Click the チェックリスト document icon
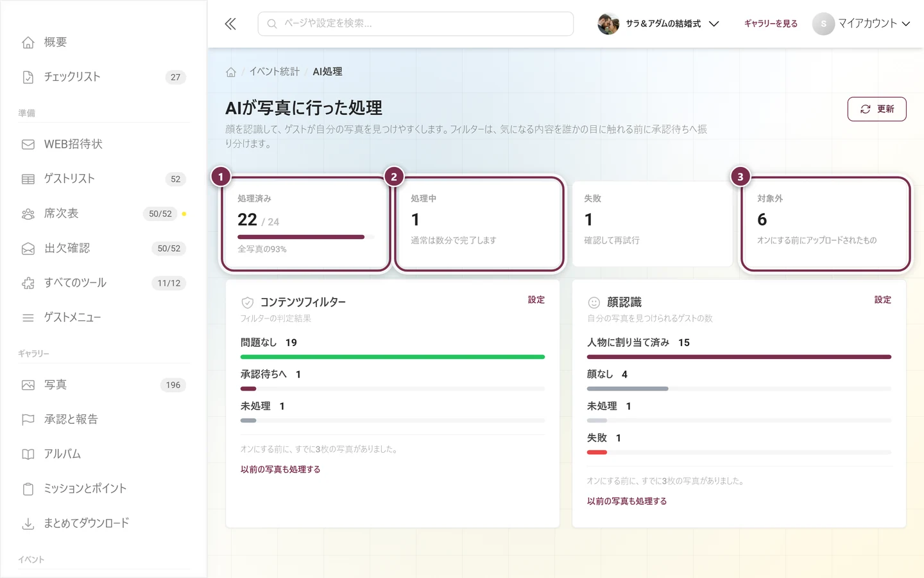Viewport: 924px width, 578px height. 28,77
